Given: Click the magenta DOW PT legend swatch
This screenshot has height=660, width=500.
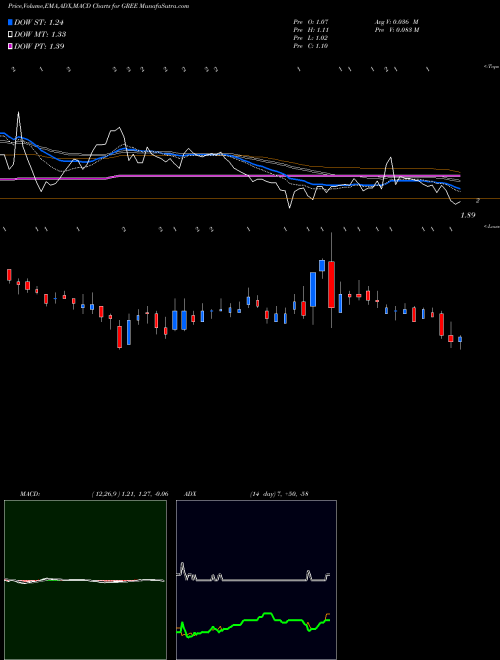Looking at the screenshot, I should pos(10,46).
